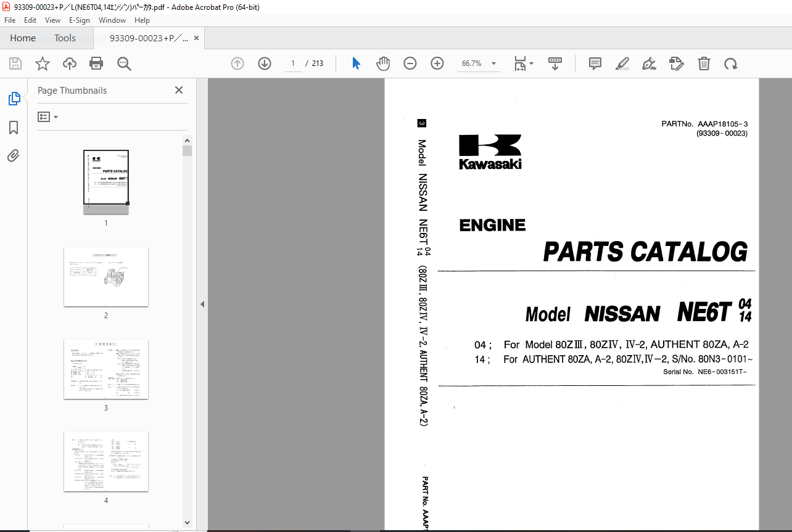Select the 93309-00023+P document tab
792x532 pixels.
point(149,38)
